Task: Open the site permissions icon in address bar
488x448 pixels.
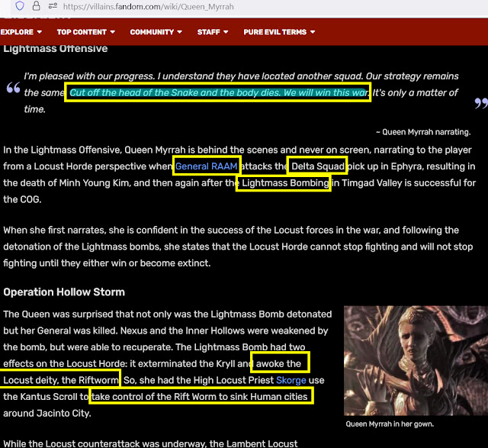Action: [x=53, y=6]
